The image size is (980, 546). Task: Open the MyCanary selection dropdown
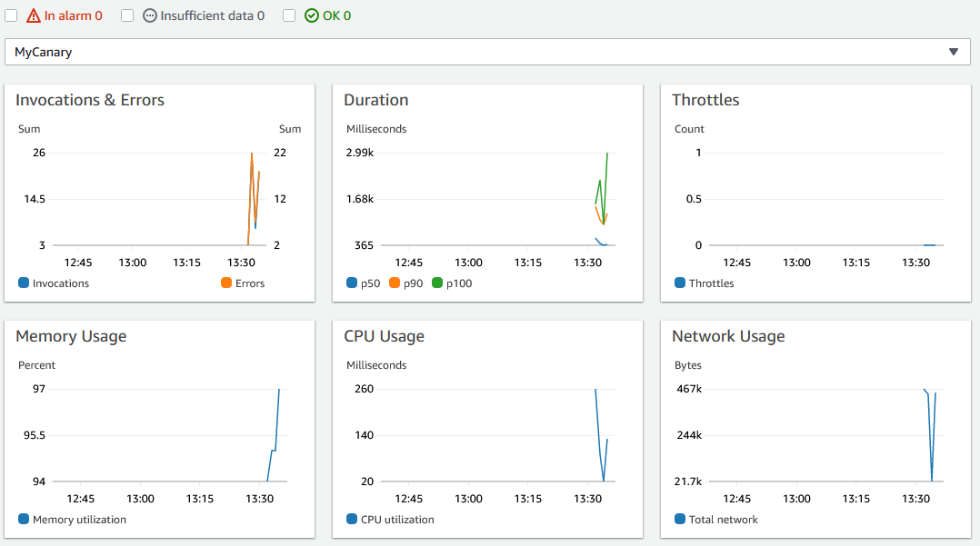(x=486, y=52)
